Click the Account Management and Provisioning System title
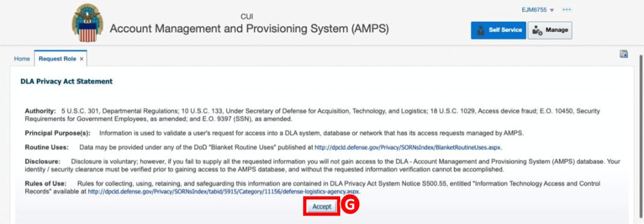 pyautogui.click(x=249, y=29)
